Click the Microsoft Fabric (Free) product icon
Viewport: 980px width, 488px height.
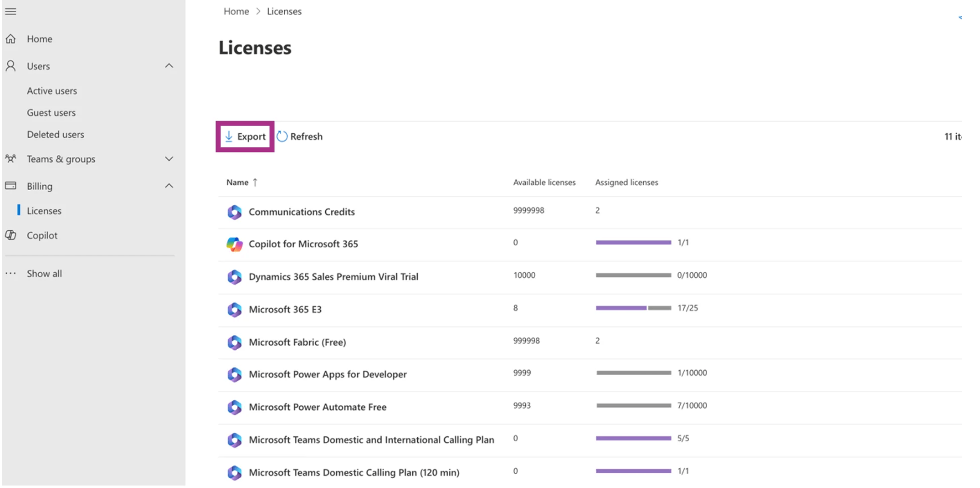[x=234, y=342]
